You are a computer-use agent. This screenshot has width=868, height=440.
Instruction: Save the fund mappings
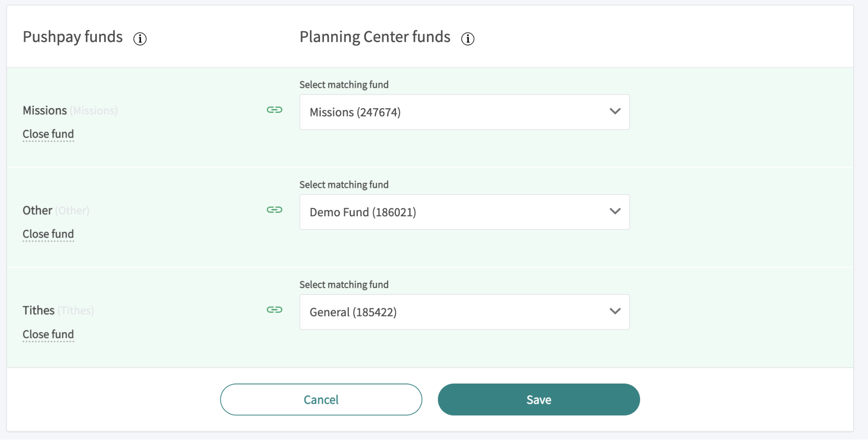coord(538,399)
